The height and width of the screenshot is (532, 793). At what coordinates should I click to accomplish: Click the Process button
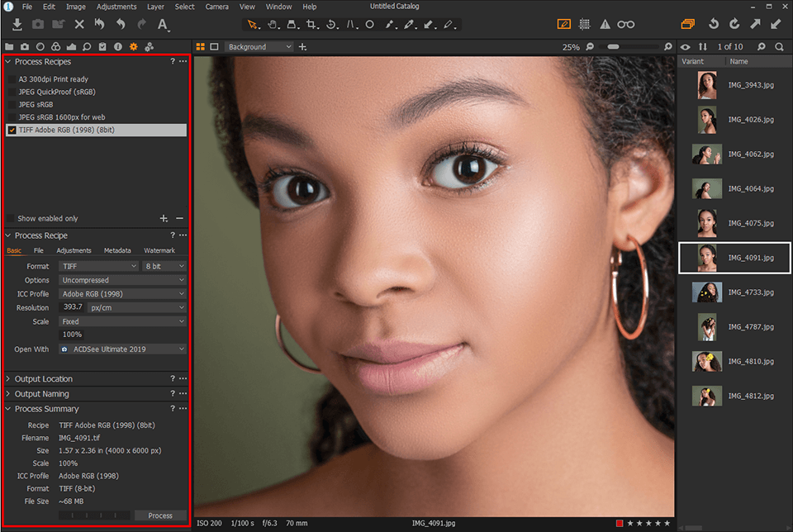click(160, 515)
